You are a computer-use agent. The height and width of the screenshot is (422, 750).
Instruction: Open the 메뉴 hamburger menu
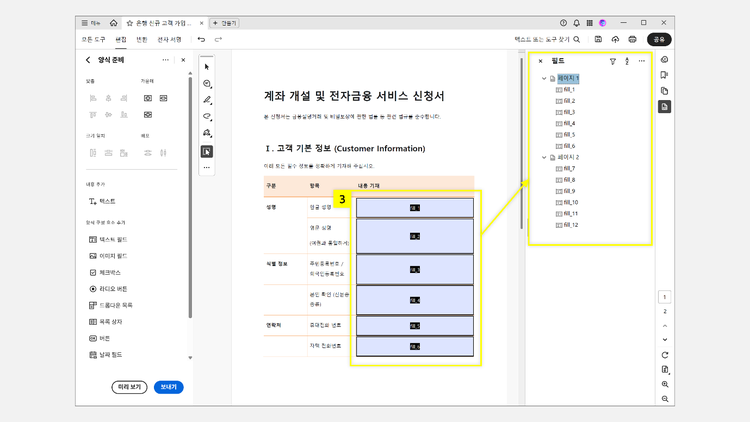91,23
